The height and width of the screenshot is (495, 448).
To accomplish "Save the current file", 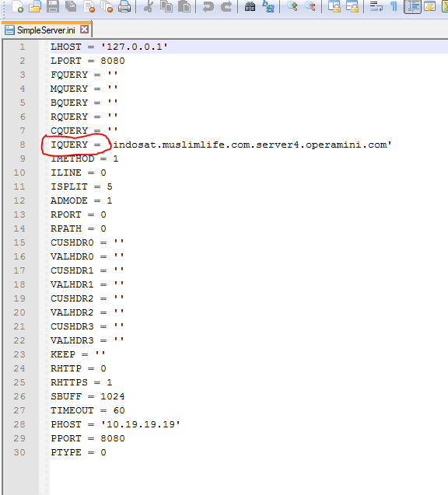I will 53,6.
